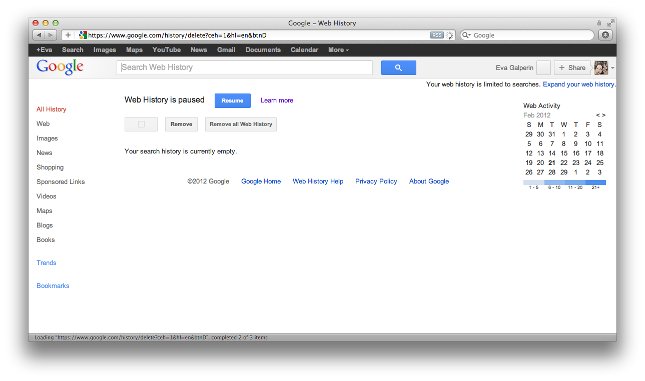Select Images in the sidebar
The image size is (645, 381).
47,139
